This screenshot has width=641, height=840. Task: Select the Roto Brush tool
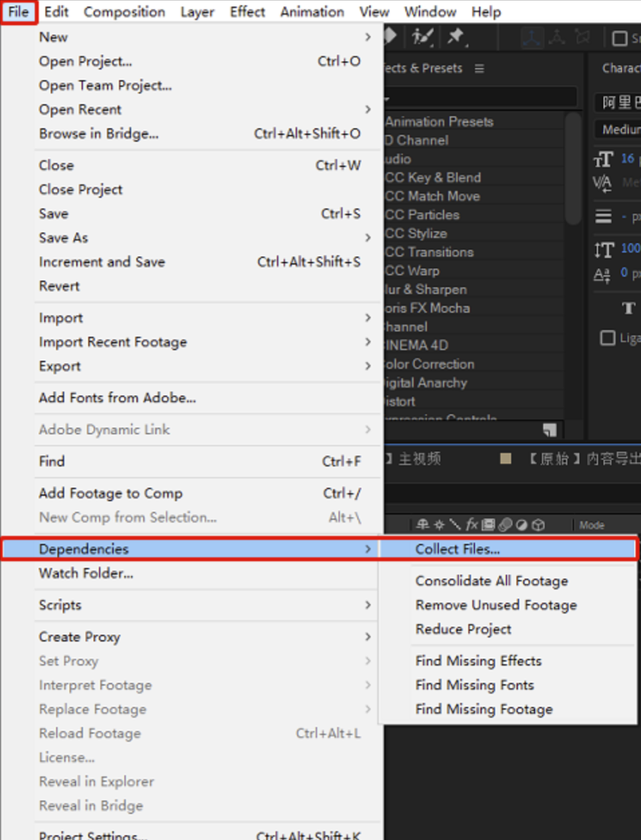(x=422, y=37)
